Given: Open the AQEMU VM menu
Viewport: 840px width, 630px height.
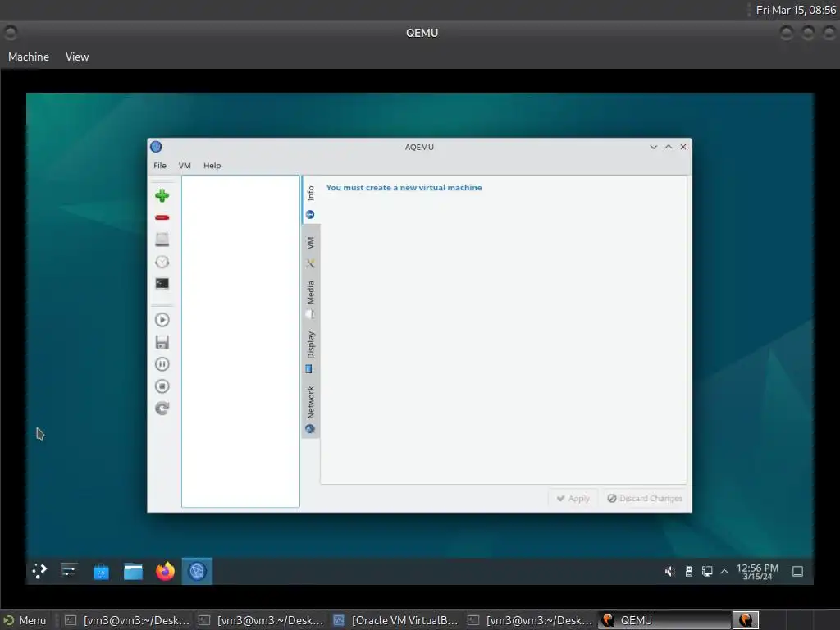Looking at the screenshot, I should [x=185, y=166].
